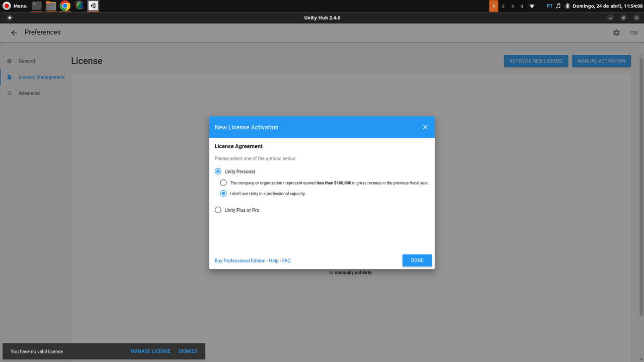This screenshot has height=362, width=644.
Task: Open the system Menu in the top panel
Action: pos(15,6)
